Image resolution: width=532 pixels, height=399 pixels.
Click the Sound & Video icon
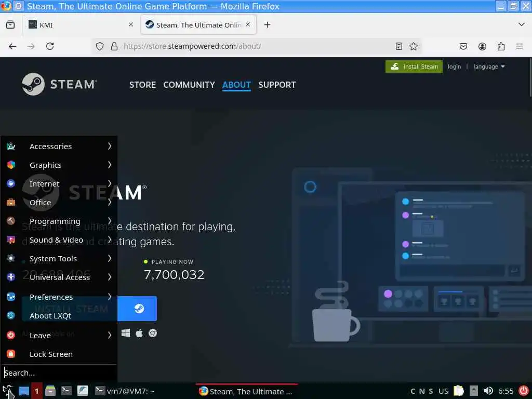tap(11, 240)
